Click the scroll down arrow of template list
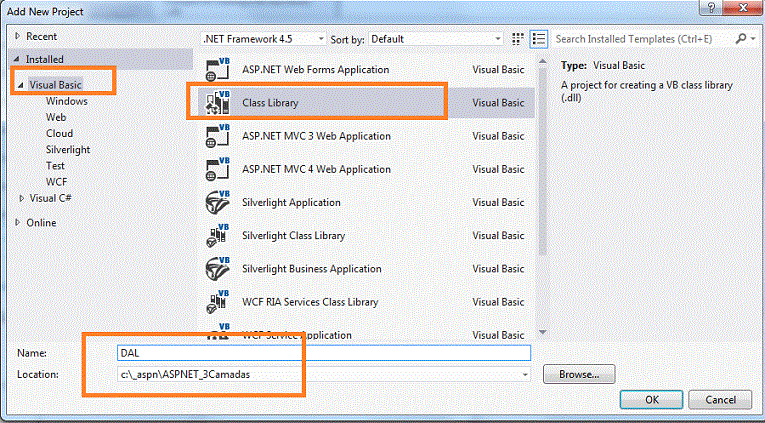 click(542, 332)
